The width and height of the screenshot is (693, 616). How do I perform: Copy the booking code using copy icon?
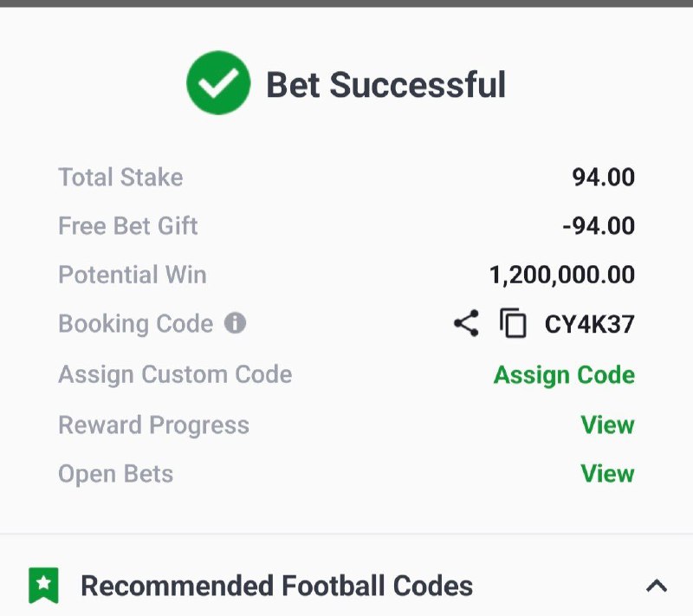pos(513,324)
